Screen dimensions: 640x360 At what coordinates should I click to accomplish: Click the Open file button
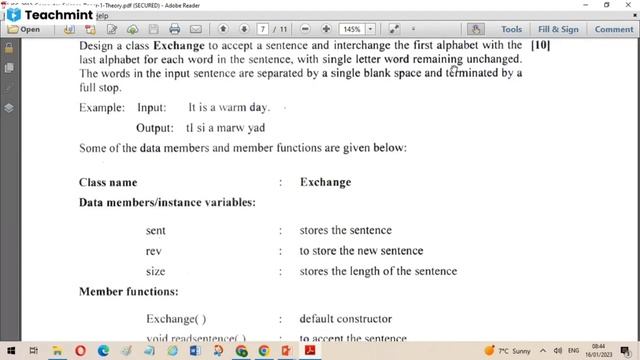(x=24, y=29)
